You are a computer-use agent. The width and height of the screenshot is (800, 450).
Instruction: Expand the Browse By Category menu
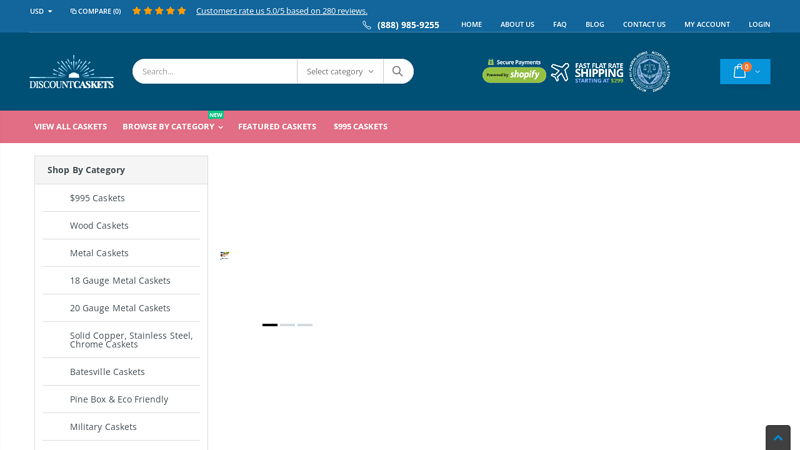172,127
